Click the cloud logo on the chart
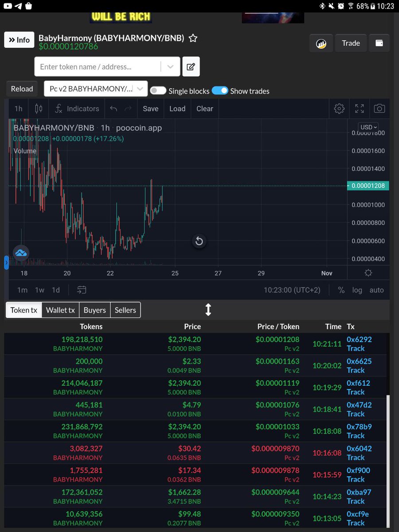Image resolution: width=399 pixels, height=532 pixels. (x=21, y=253)
